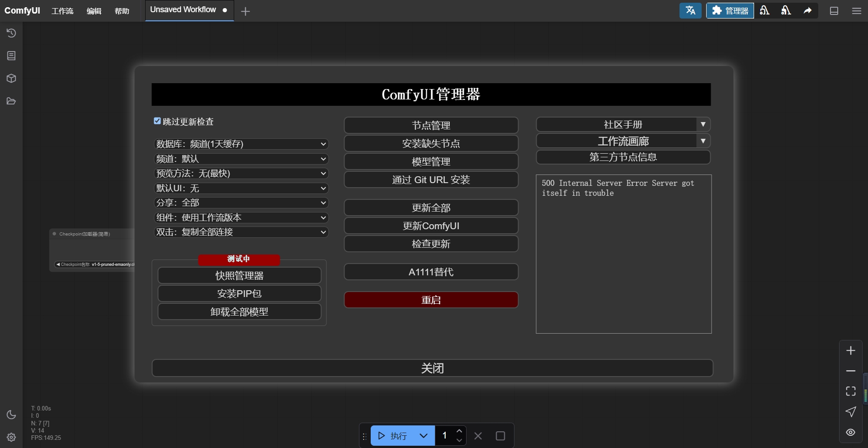Toggle dark theme moon icon
868x448 pixels.
click(11, 415)
